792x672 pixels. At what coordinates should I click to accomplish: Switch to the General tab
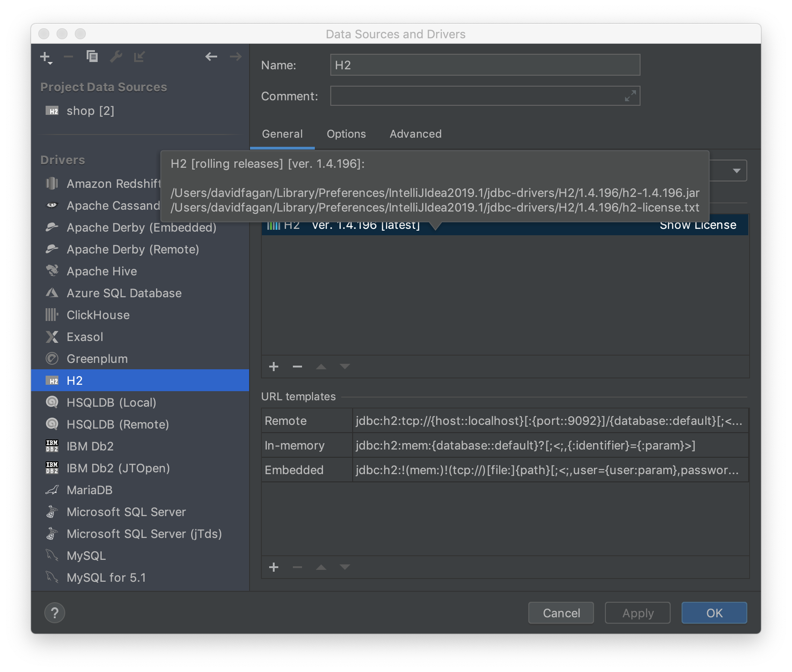pyautogui.click(x=282, y=134)
